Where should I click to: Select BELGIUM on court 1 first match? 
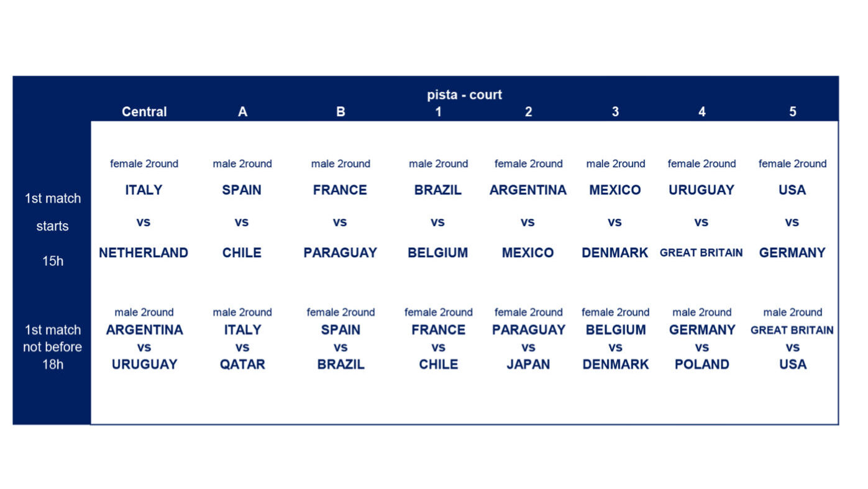tap(438, 253)
